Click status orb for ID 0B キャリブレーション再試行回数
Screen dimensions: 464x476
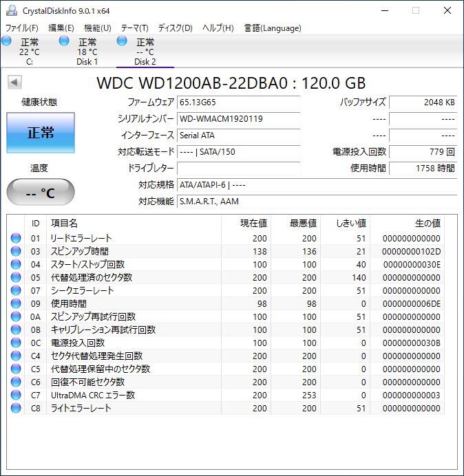point(16,329)
